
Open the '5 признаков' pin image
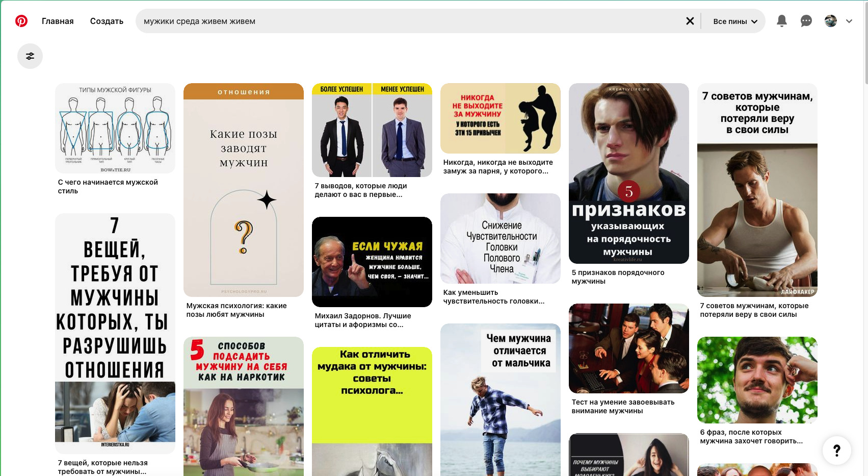point(629,173)
